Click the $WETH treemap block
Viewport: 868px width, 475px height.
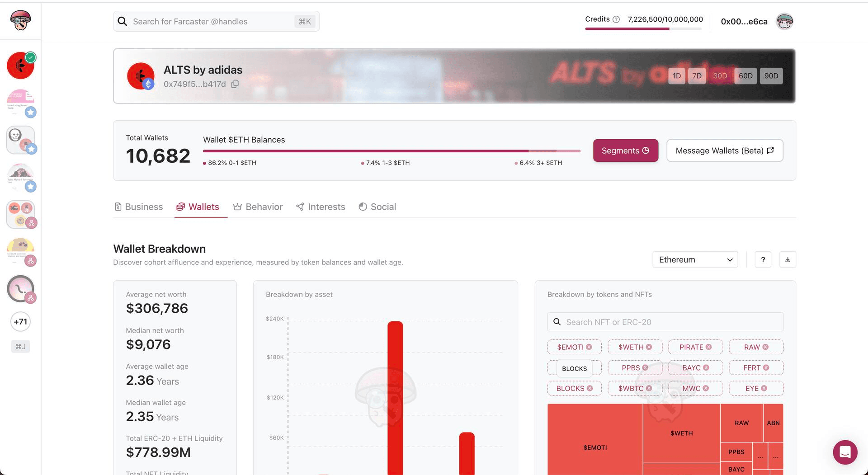coord(681,433)
